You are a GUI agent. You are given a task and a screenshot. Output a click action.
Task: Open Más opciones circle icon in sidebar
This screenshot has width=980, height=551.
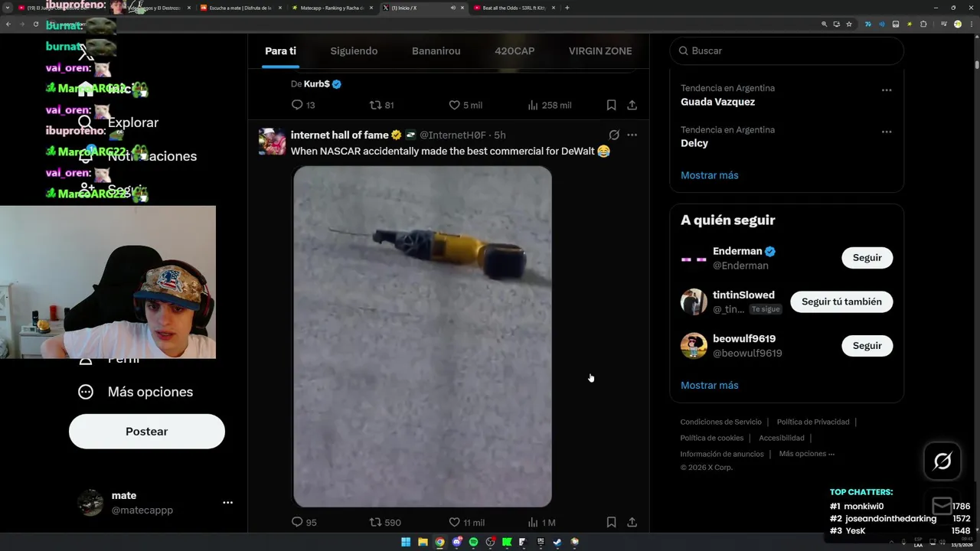coord(86,392)
